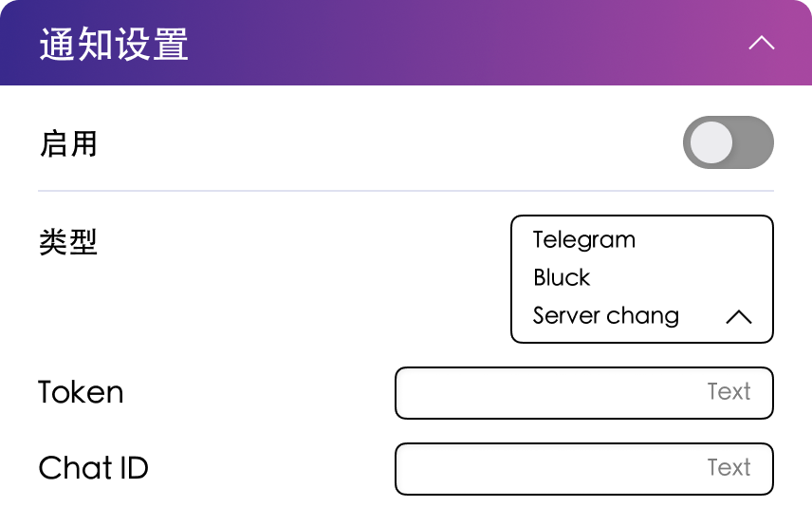Click the grey track of the 启用 switch
This screenshot has height=526, width=812.
coord(754,142)
